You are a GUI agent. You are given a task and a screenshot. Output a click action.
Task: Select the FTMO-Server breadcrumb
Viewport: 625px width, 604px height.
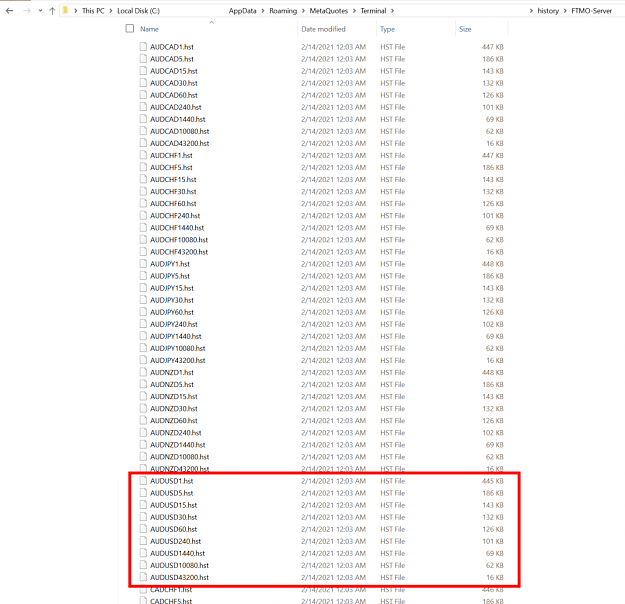click(592, 11)
